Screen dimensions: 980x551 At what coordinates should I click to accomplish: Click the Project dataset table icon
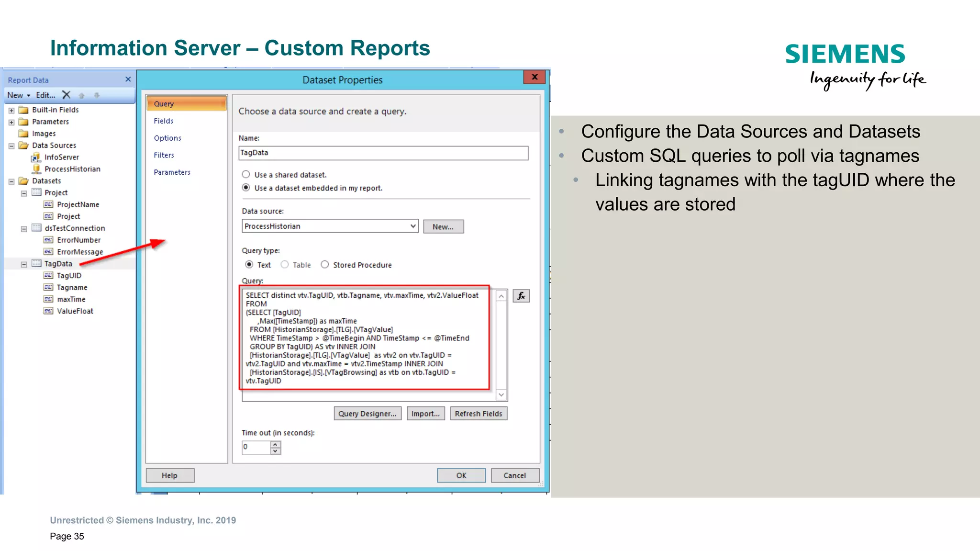click(36, 192)
